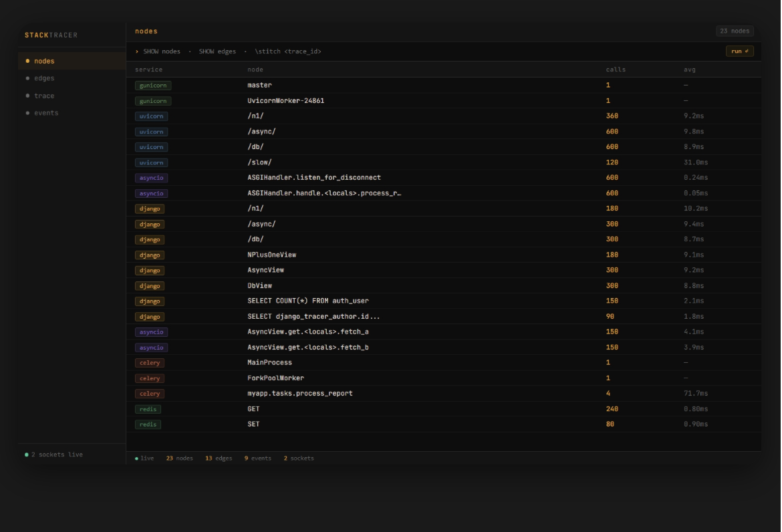782x532 pixels.
Task: Click celery tag on ForkPoolWorker row
Action: [150, 378]
